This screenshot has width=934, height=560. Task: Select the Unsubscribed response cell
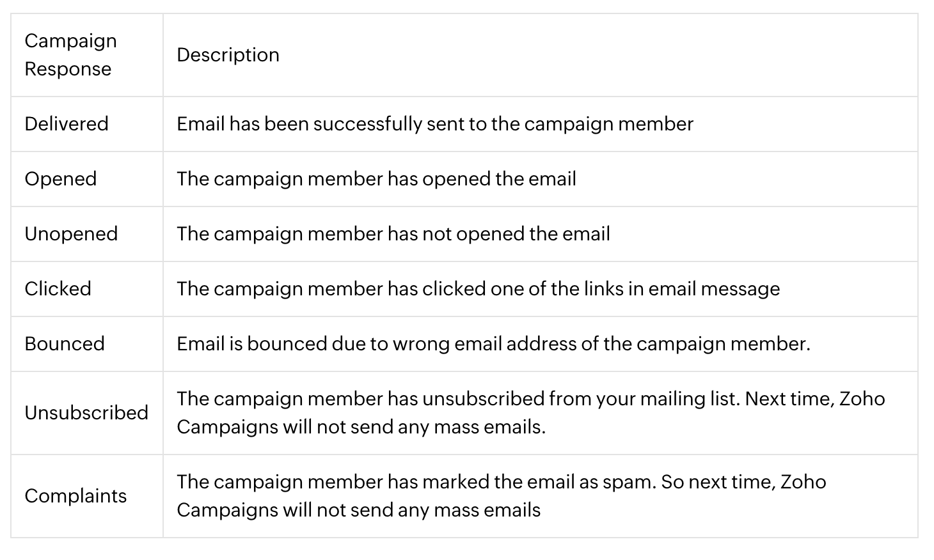click(86, 413)
